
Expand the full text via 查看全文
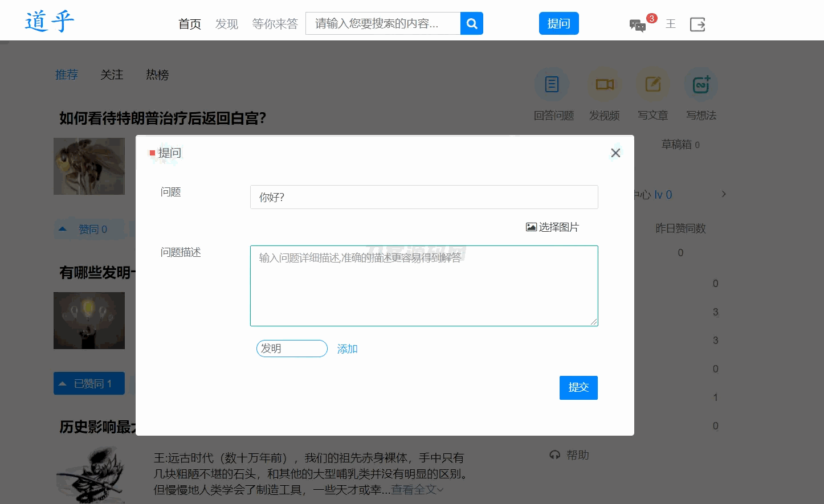pyautogui.click(x=416, y=490)
